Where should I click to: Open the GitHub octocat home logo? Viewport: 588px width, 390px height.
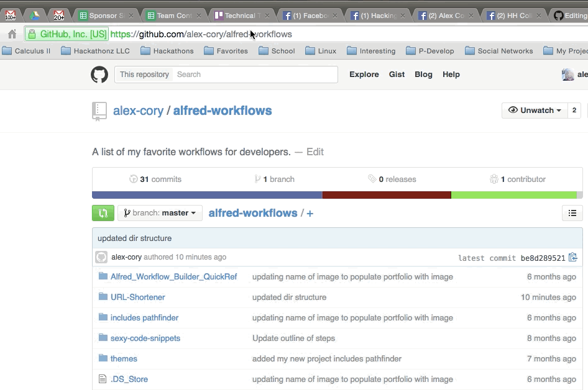(99, 75)
